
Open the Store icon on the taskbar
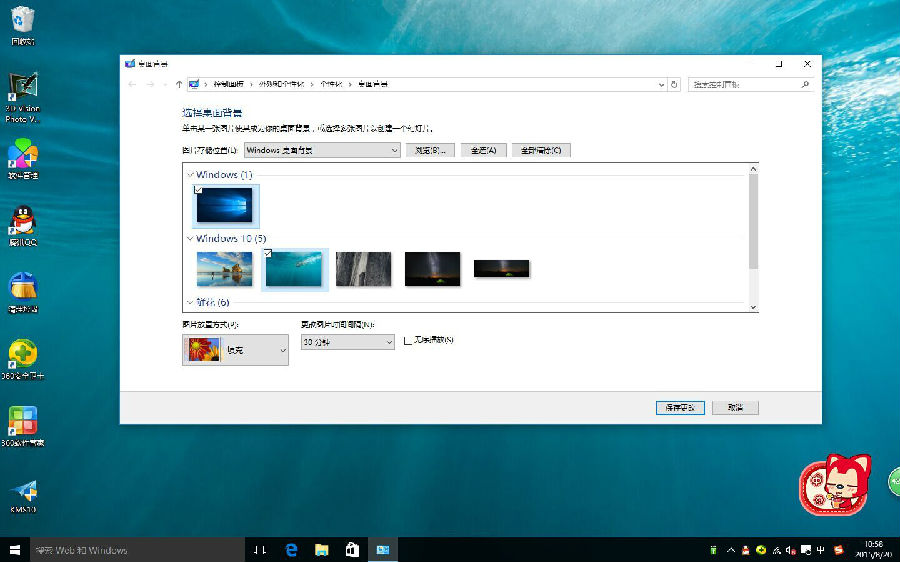[x=352, y=550]
